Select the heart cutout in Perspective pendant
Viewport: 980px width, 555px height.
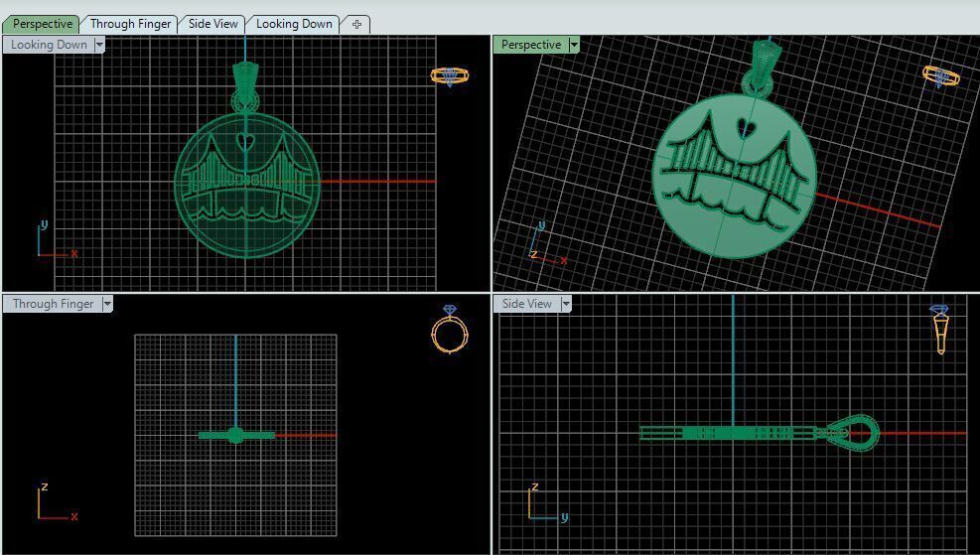[745, 129]
